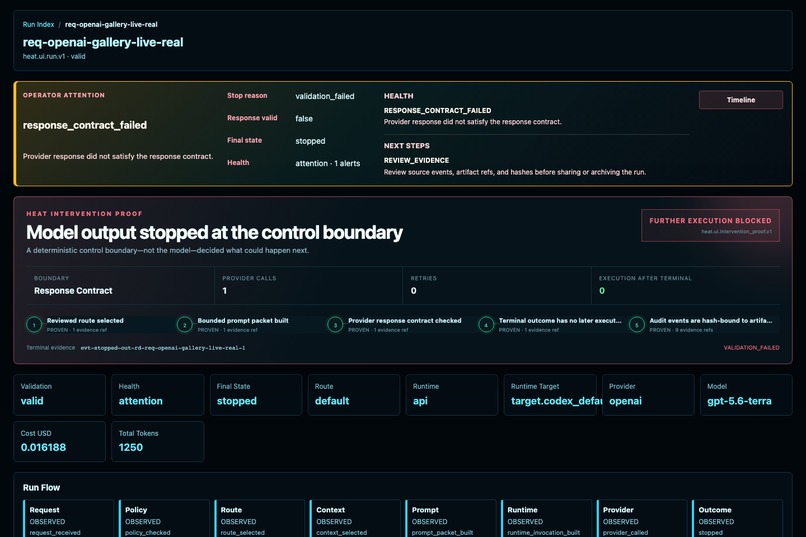This screenshot has height=537, width=806.
Task: Select the 'attention · 1 alerts' health value
Action: coord(327,163)
